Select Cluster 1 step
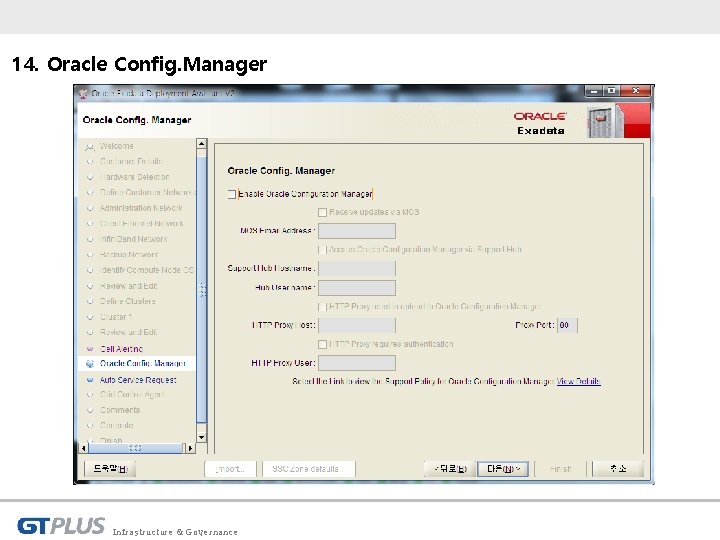The image size is (720, 540). coord(116,317)
